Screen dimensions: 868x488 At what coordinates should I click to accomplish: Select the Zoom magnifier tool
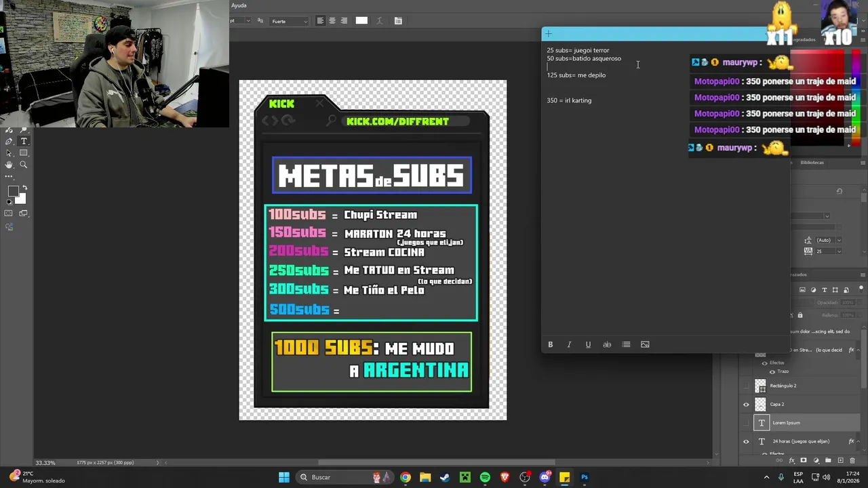point(24,165)
